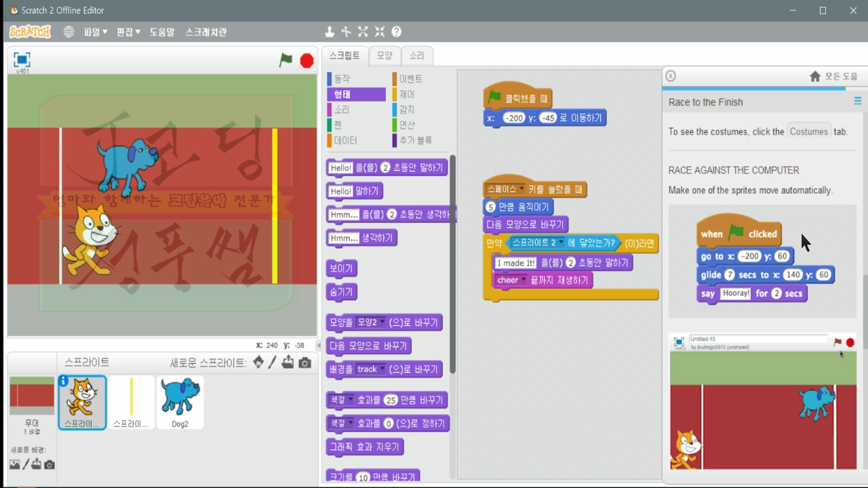This screenshot has width=868, height=488.
Task: Open the track backdrop dropdown in the palette
Action: click(x=370, y=369)
